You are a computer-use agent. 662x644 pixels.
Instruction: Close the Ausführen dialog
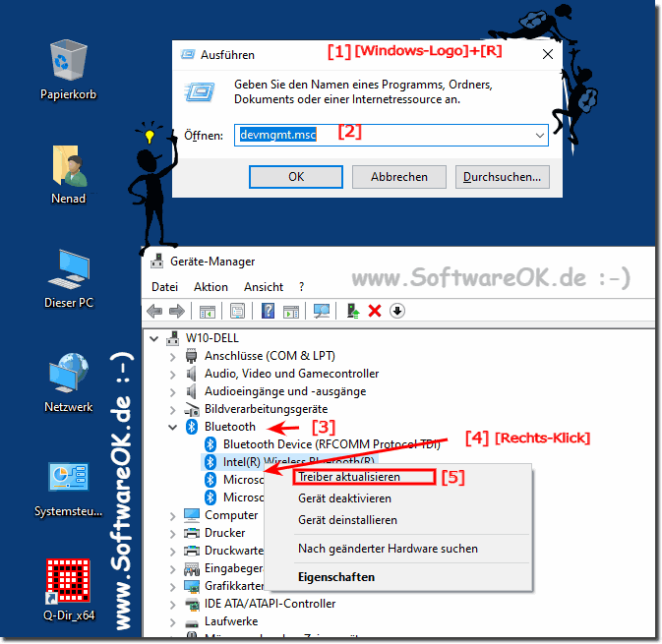(548, 54)
